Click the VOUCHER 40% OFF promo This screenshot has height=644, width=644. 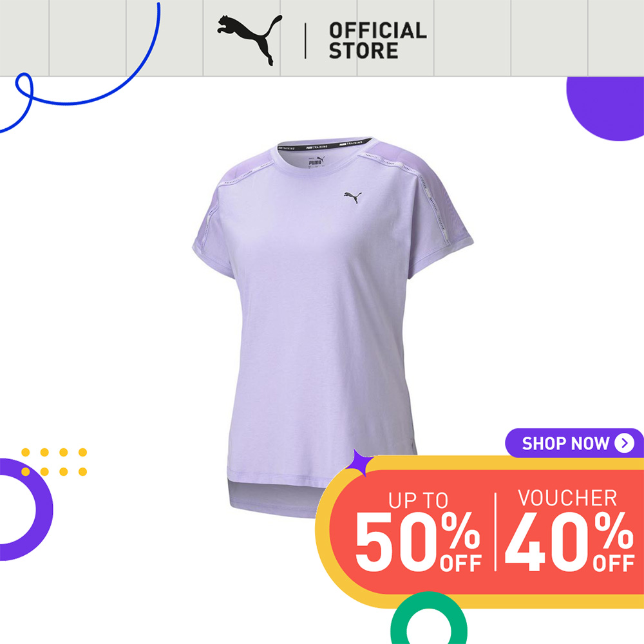(569, 530)
